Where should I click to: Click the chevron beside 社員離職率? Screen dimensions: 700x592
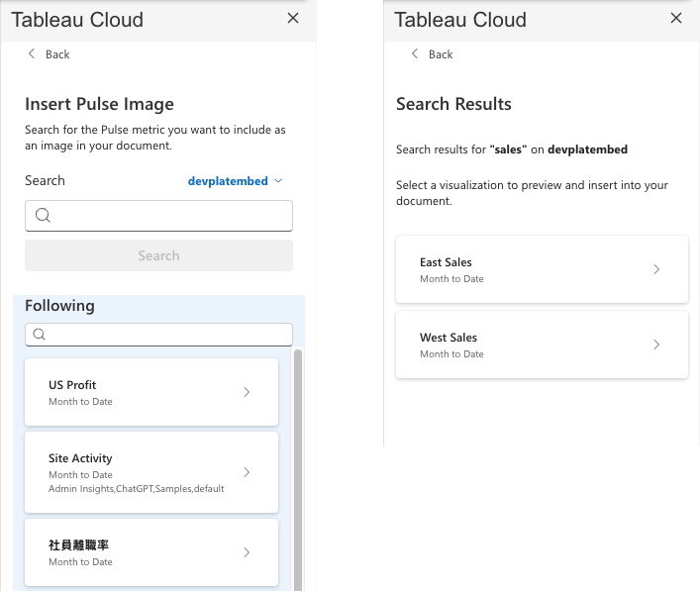coord(247,552)
